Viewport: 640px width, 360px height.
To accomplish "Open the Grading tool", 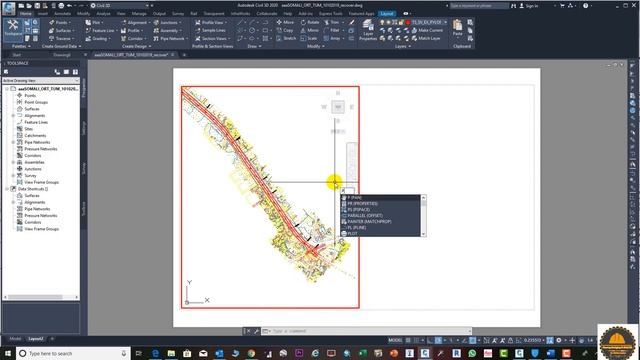I will (x=97, y=38).
